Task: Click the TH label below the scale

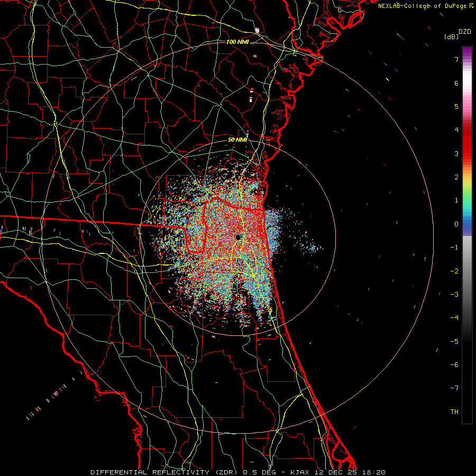Action: click(x=454, y=412)
